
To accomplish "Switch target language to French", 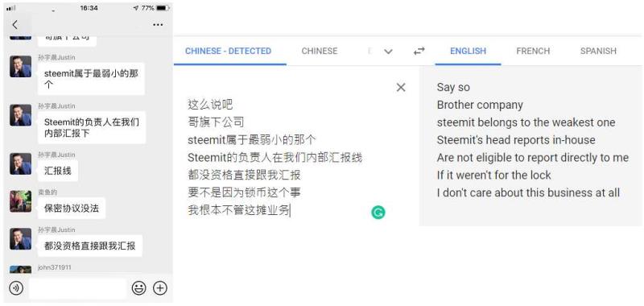I will (533, 52).
